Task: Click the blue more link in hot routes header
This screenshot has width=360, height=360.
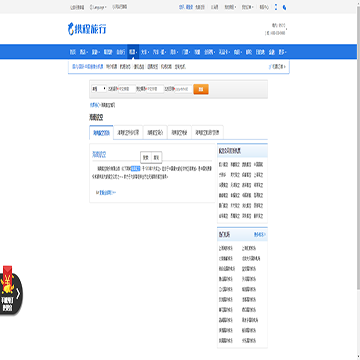Action: tap(260, 235)
